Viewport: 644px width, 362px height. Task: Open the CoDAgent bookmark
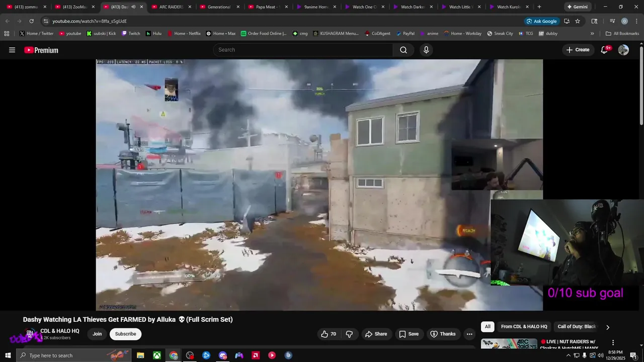pyautogui.click(x=377, y=34)
